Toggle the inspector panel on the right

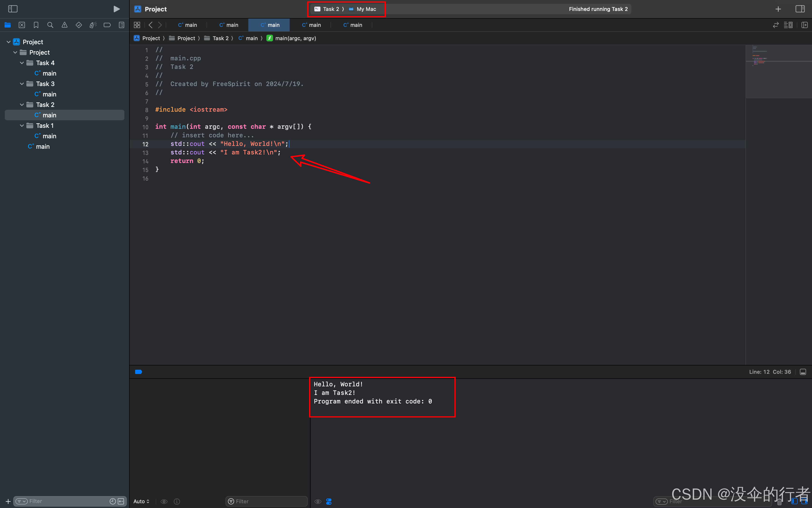pos(800,9)
